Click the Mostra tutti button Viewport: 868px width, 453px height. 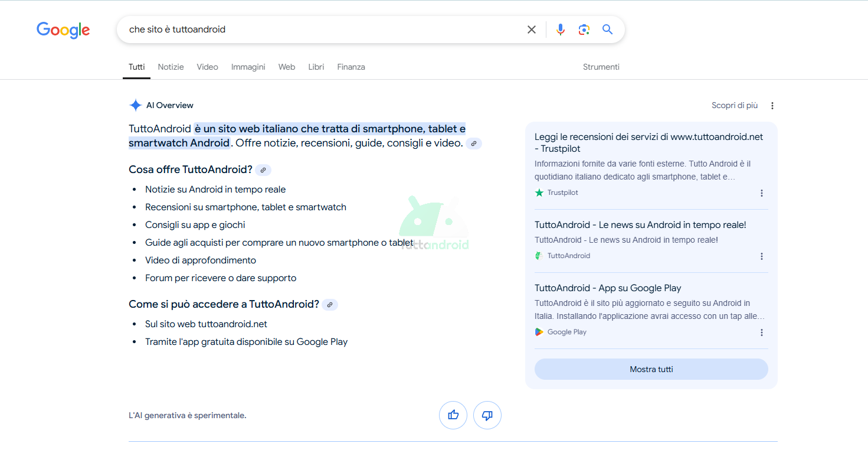click(x=651, y=369)
